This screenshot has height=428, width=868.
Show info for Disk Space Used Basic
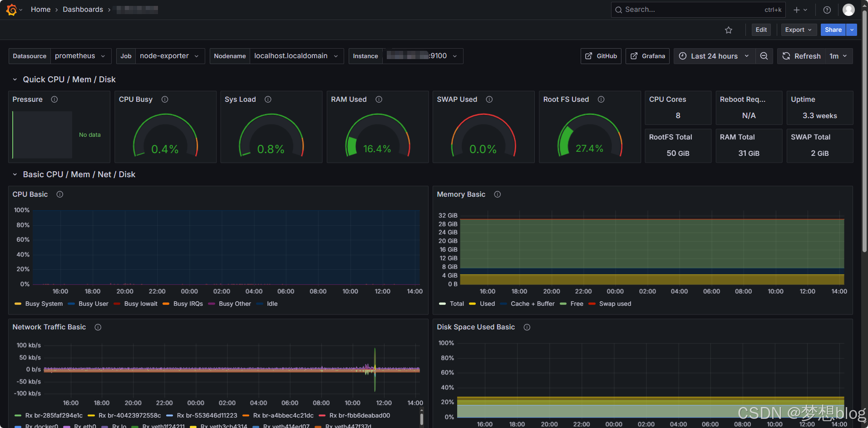tap(527, 327)
